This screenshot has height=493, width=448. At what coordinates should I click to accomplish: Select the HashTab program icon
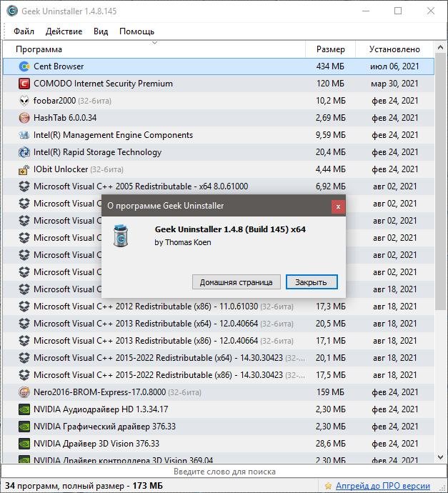point(24,118)
